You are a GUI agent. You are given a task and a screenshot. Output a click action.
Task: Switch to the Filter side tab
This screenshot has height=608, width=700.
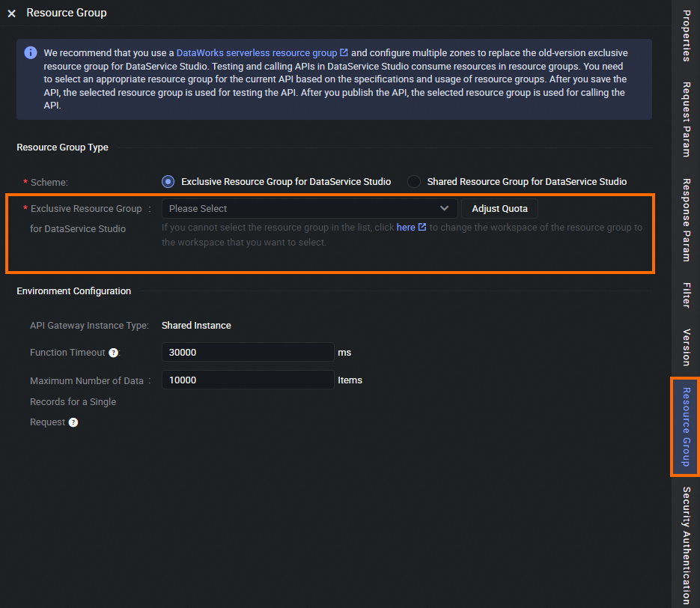point(687,295)
